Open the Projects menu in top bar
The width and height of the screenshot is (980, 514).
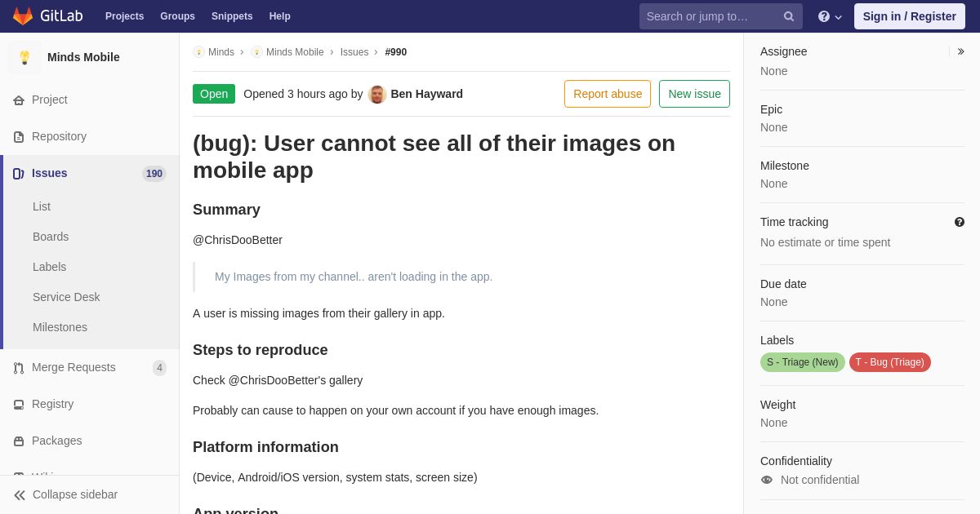pos(124,16)
